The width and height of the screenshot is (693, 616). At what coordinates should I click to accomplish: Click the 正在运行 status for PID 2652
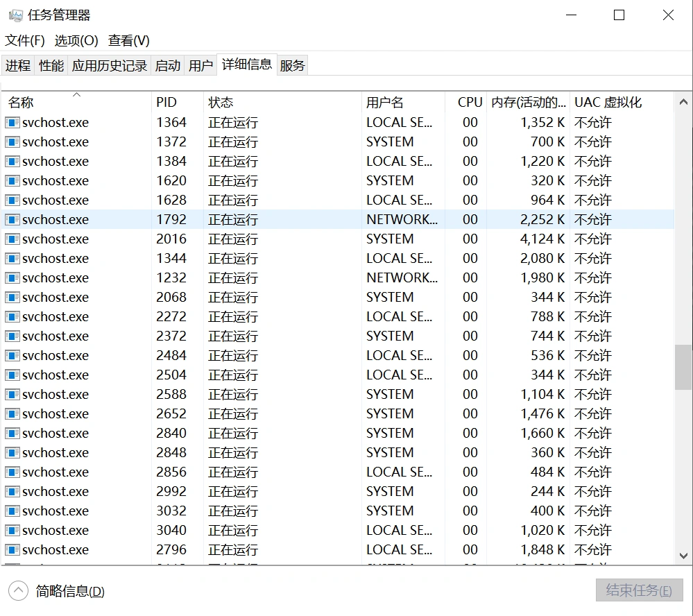click(233, 414)
